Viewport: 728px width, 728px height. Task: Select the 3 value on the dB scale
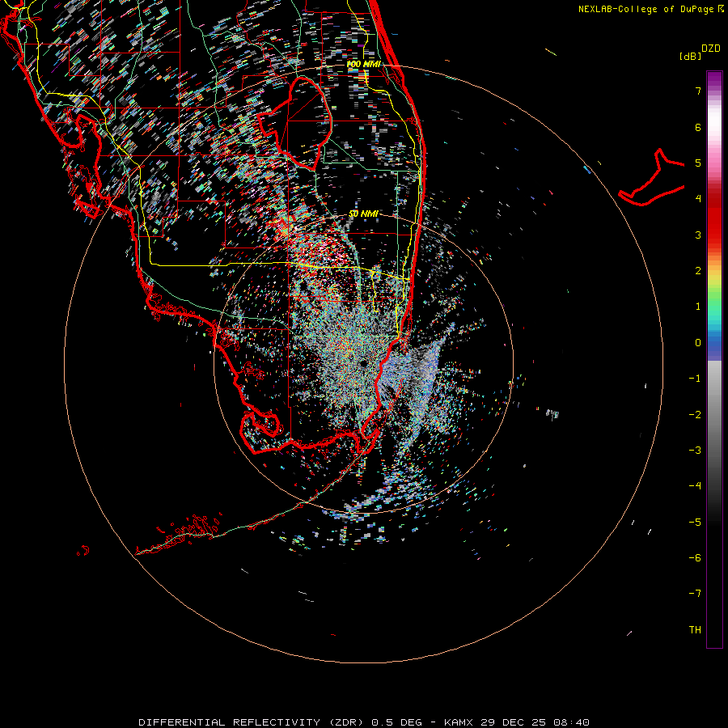(x=698, y=235)
